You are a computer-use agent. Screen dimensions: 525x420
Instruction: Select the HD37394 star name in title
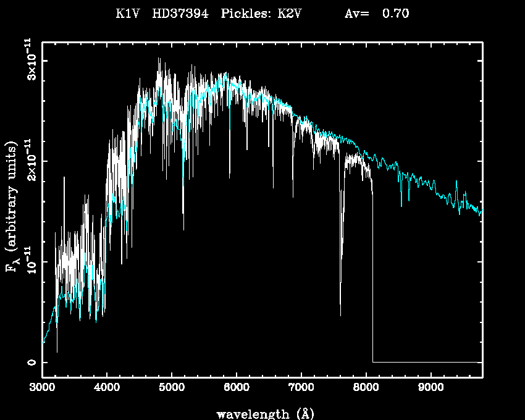tap(180, 14)
